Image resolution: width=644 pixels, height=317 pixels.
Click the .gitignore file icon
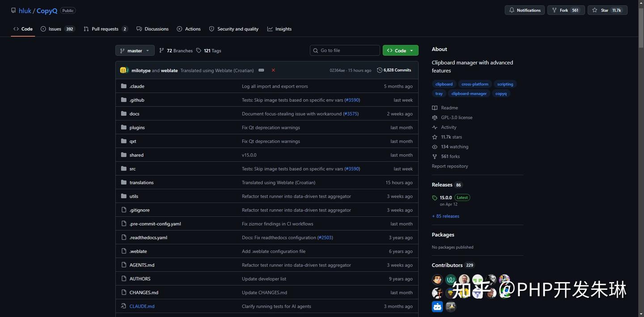[124, 210]
